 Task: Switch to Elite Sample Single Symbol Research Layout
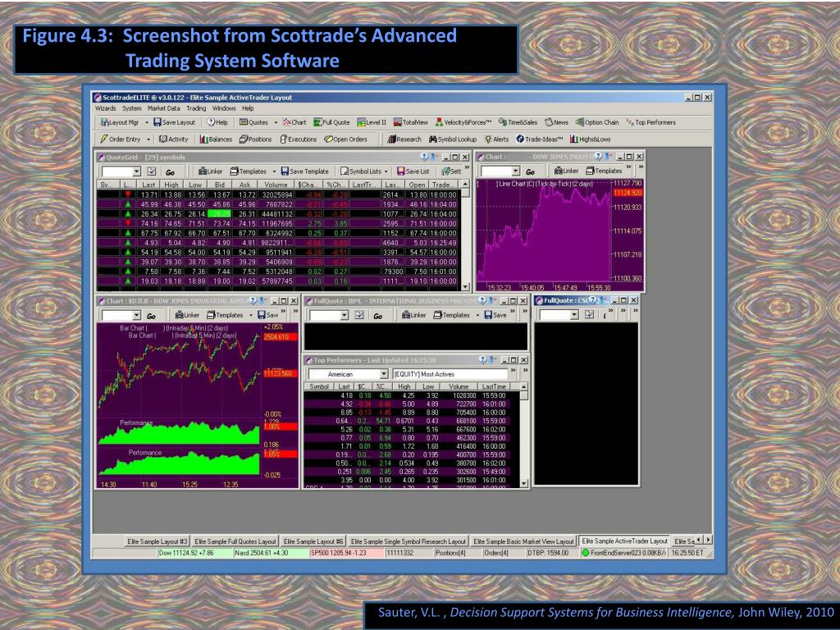pyautogui.click(x=409, y=541)
